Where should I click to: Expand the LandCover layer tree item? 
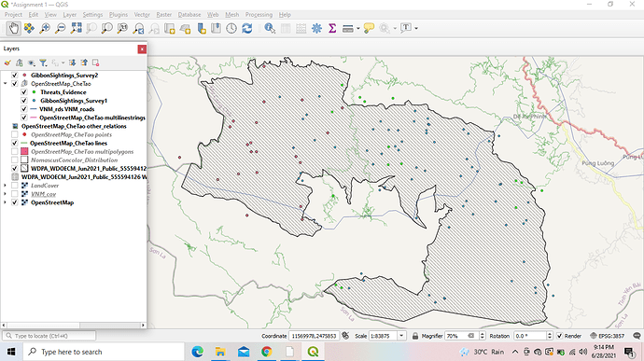coord(5,186)
